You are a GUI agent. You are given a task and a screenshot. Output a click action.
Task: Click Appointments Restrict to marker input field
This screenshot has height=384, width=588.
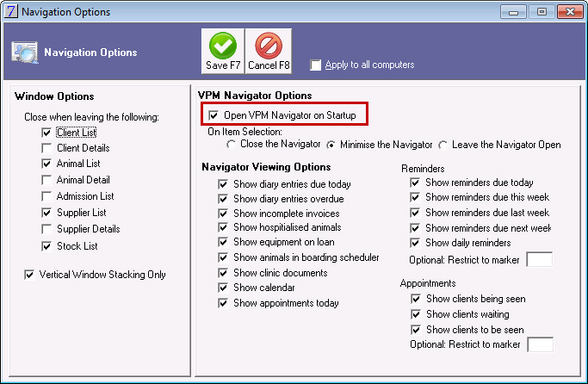tap(540, 344)
